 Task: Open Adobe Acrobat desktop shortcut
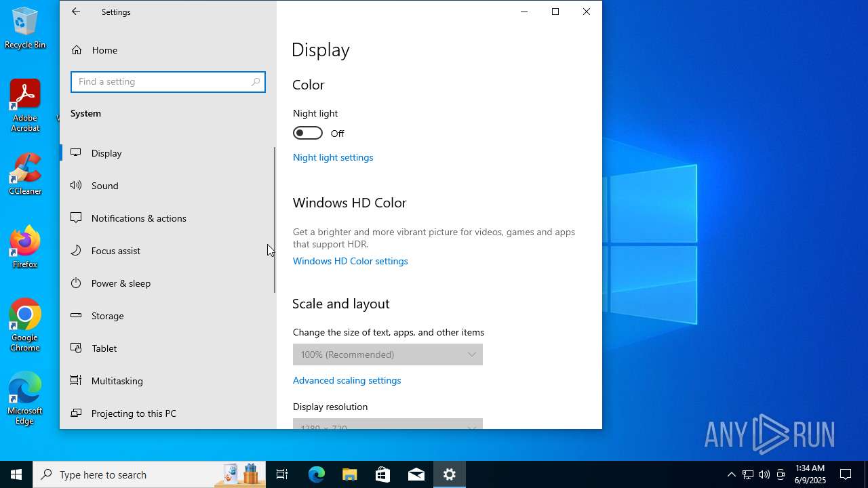click(x=25, y=106)
